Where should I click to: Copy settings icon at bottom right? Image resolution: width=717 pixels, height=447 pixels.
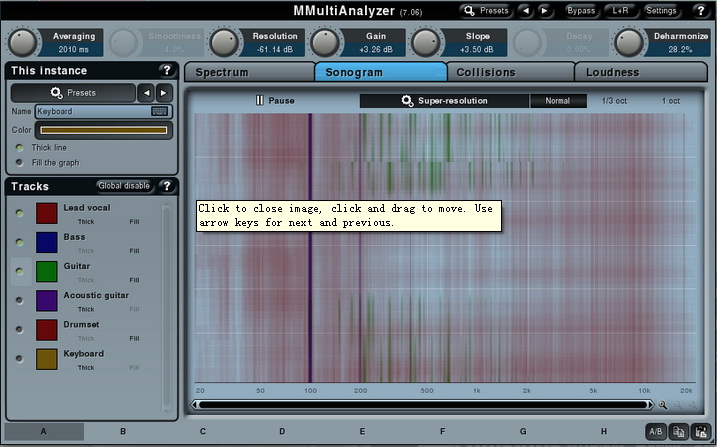pos(679,431)
